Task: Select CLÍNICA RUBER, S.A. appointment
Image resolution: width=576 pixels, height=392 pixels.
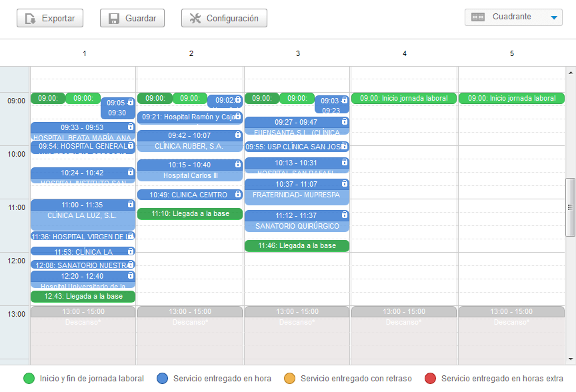Action: 190,141
